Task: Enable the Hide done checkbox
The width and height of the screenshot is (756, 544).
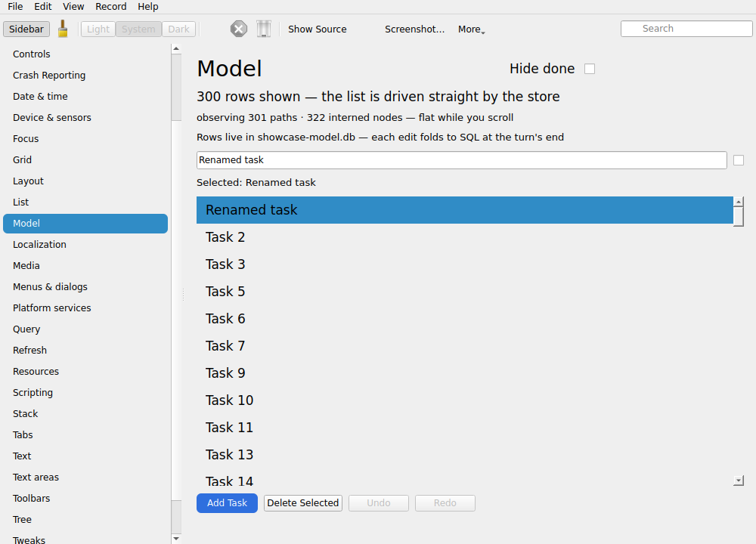Action: pyautogui.click(x=589, y=69)
